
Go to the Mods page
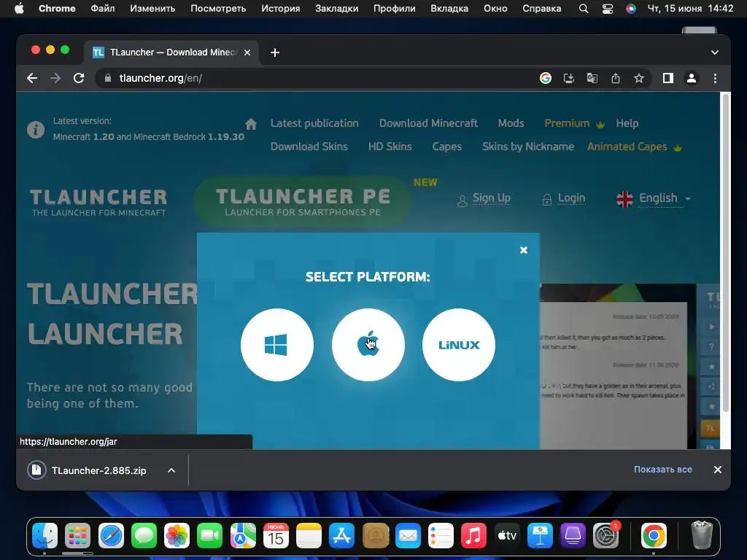click(511, 123)
